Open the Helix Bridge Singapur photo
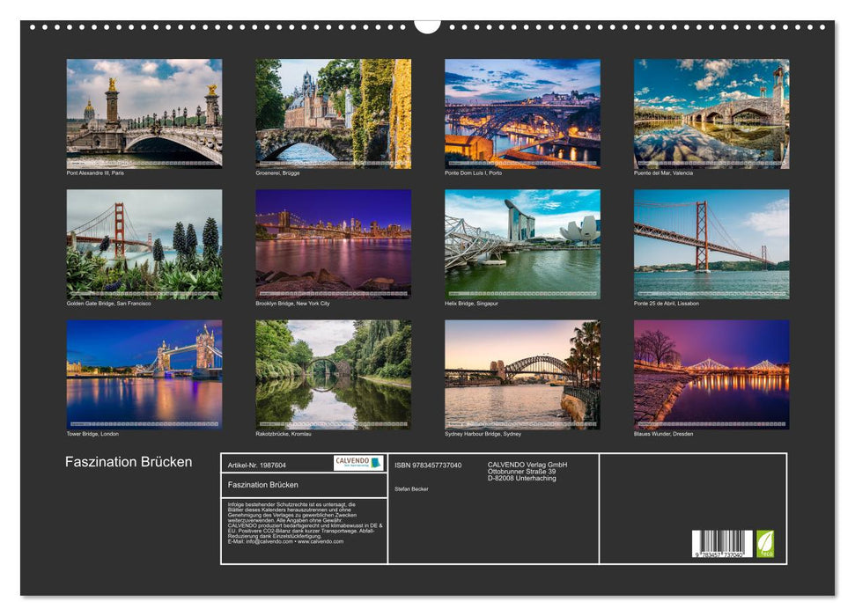855x616 pixels. pyautogui.click(x=522, y=244)
